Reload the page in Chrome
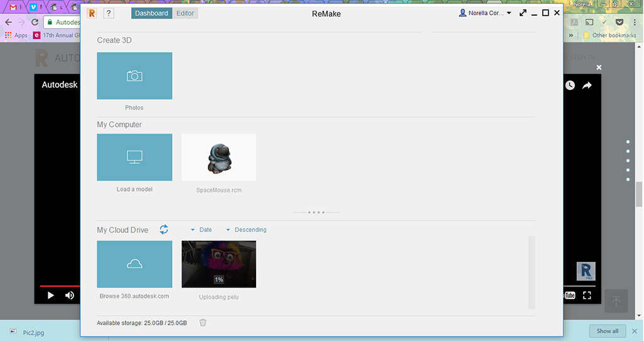The height and width of the screenshot is (341, 644). [35, 22]
